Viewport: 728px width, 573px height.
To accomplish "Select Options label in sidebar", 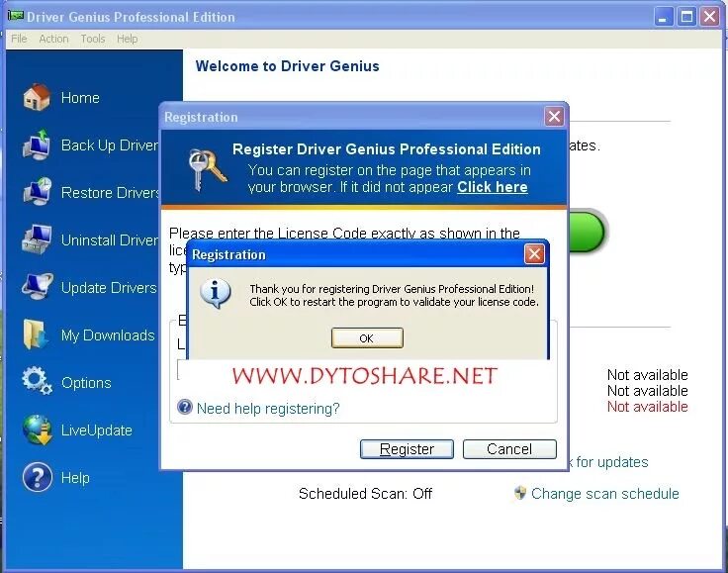I will (86, 383).
